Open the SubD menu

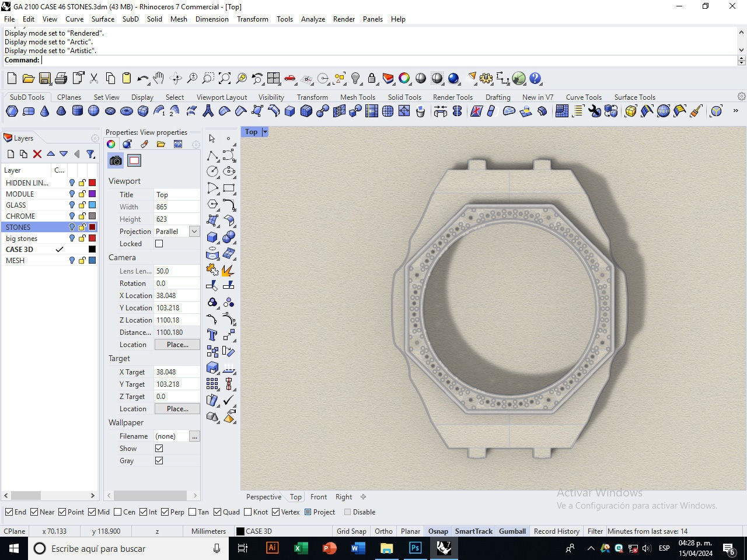[x=131, y=19]
